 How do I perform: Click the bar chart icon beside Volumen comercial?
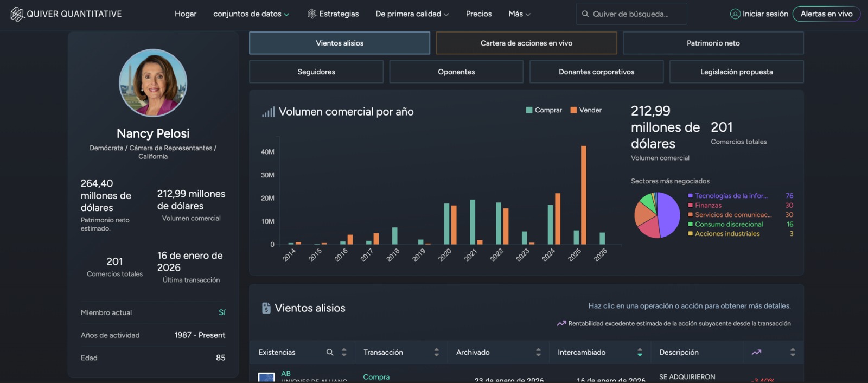point(268,112)
